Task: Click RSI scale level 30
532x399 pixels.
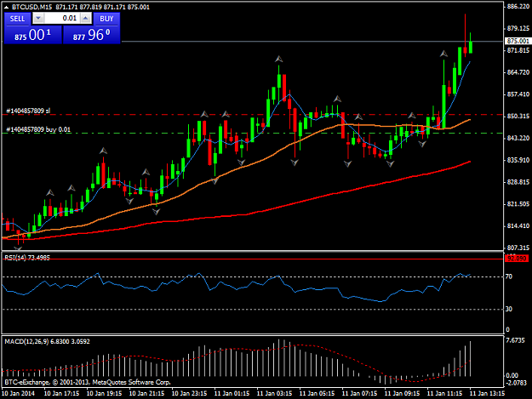Action: (x=508, y=309)
